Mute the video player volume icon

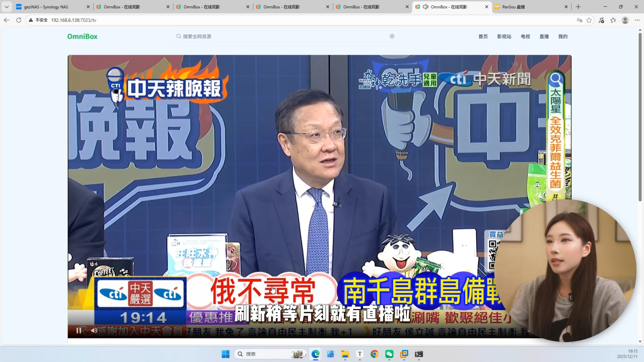click(94, 330)
